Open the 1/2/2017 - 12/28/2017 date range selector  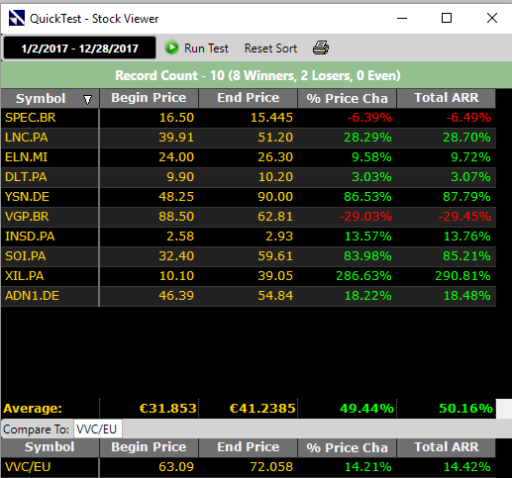[x=79, y=48]
